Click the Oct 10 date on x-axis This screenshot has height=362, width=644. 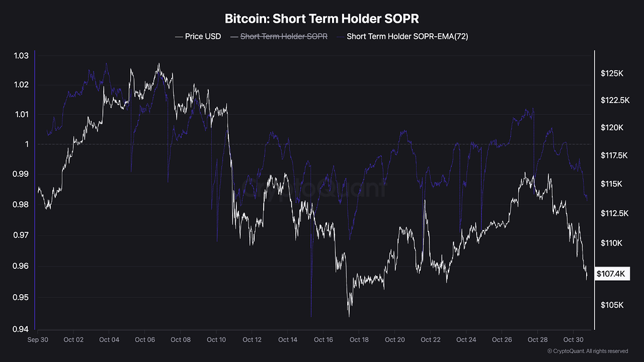coord(216,340)
